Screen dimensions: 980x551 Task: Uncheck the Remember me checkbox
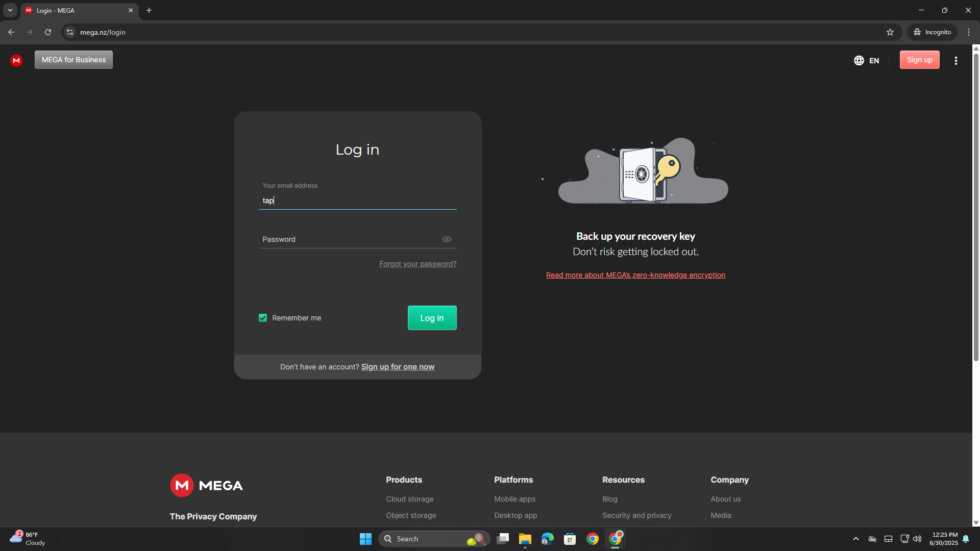pyautogui.click(x=263, y=318)
